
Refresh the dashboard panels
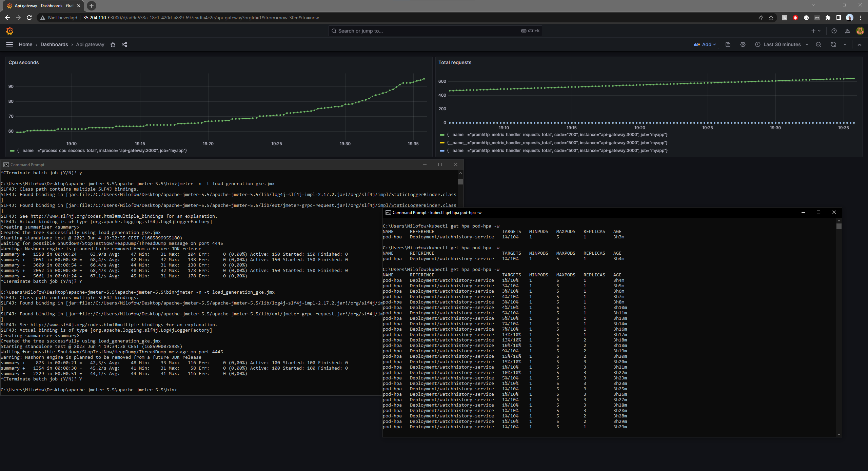click(833, 44)
